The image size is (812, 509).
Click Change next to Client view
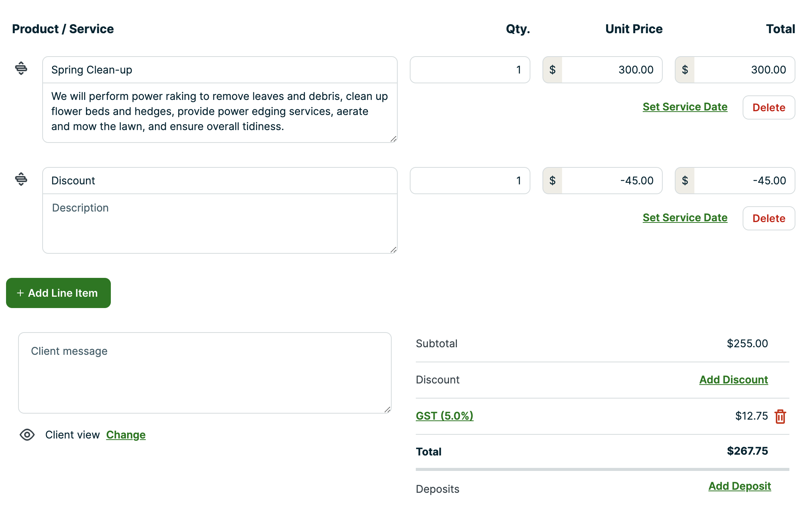pyautogui.click(x=126, y=435)
